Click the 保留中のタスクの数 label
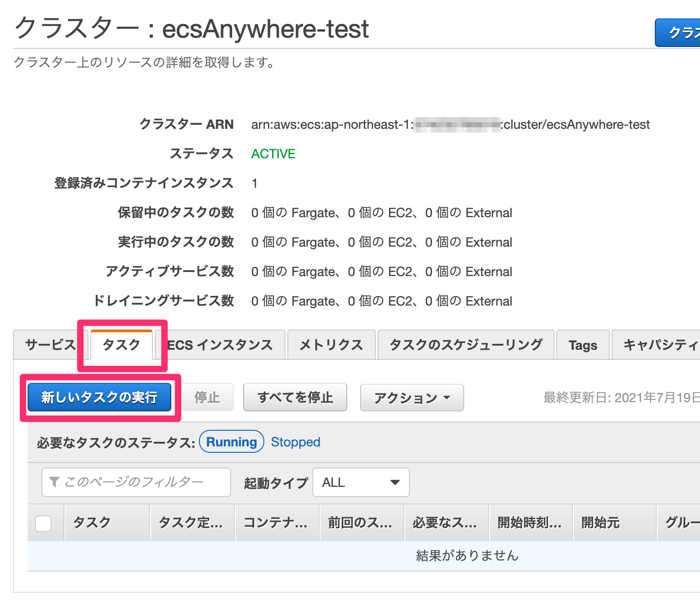The height and width of the screenshot is (601, 700). tap(176, 213)
